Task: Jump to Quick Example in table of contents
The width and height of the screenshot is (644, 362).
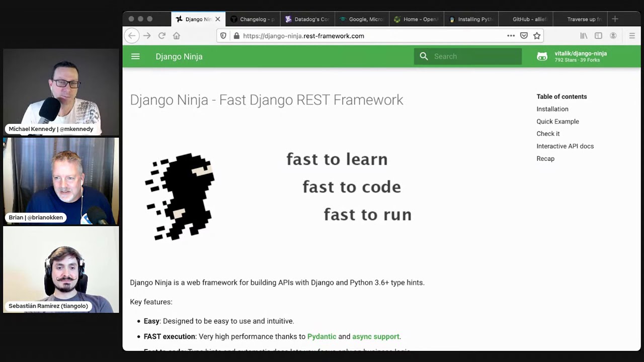Action: [557, 121]
